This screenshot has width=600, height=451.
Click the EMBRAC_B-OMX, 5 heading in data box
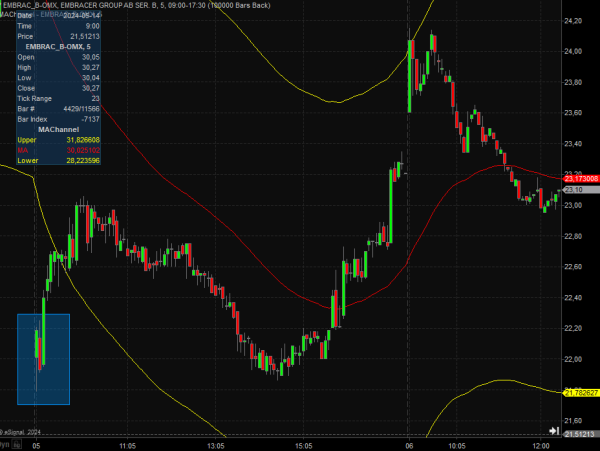[x=58, y=47]
